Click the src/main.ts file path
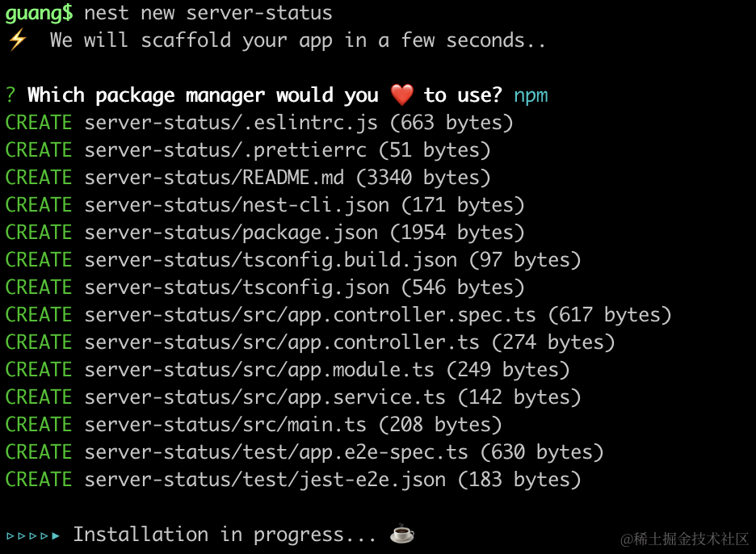Screen dimensions: 756x554 [225, 425]
